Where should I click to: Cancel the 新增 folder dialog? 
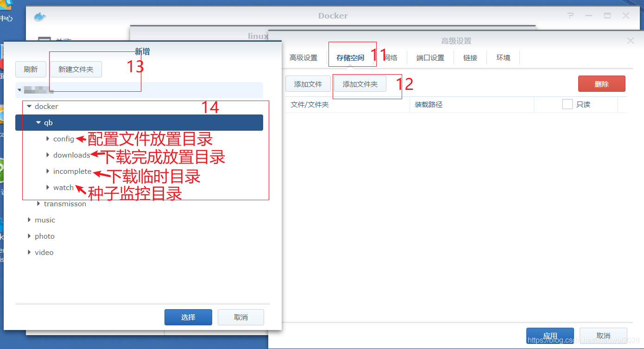241,317
